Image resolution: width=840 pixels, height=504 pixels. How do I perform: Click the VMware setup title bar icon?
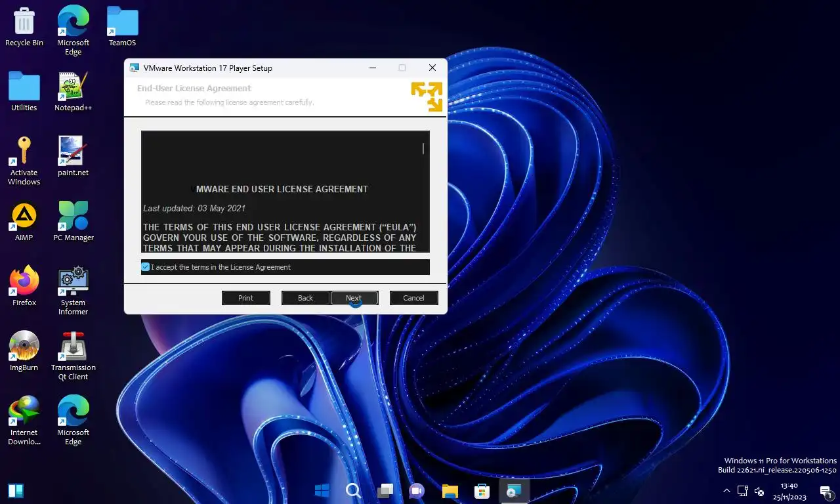pos(135,68)
